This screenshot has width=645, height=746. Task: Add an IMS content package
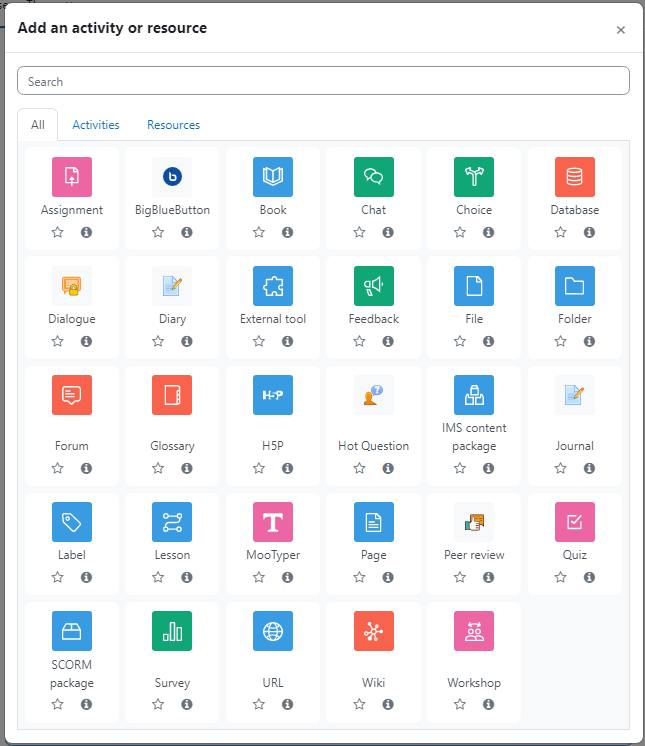click(x=474, y=394)
